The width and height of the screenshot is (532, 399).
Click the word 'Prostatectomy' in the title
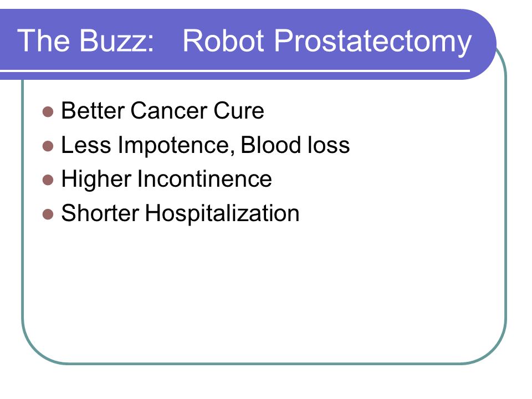coord(372,42)
